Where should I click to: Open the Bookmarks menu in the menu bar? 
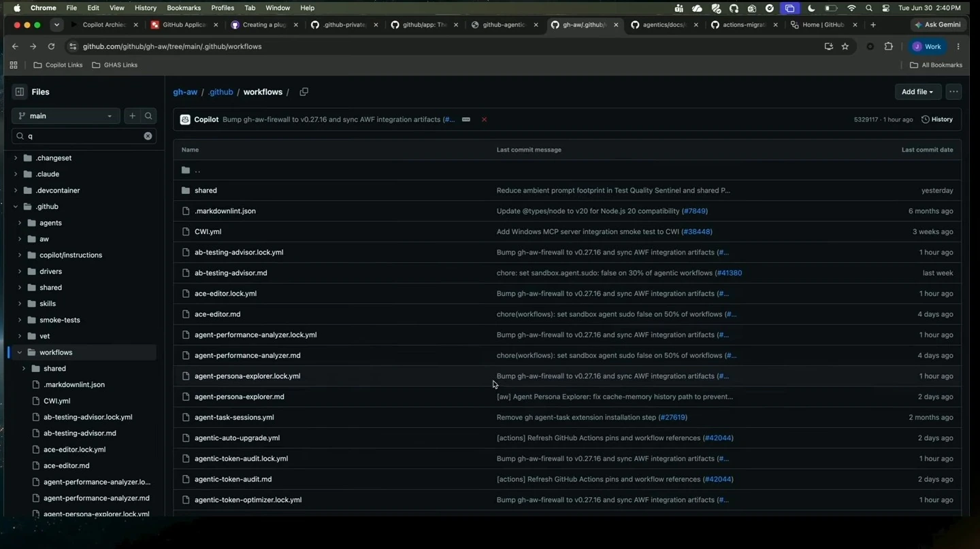coord(184,8)
